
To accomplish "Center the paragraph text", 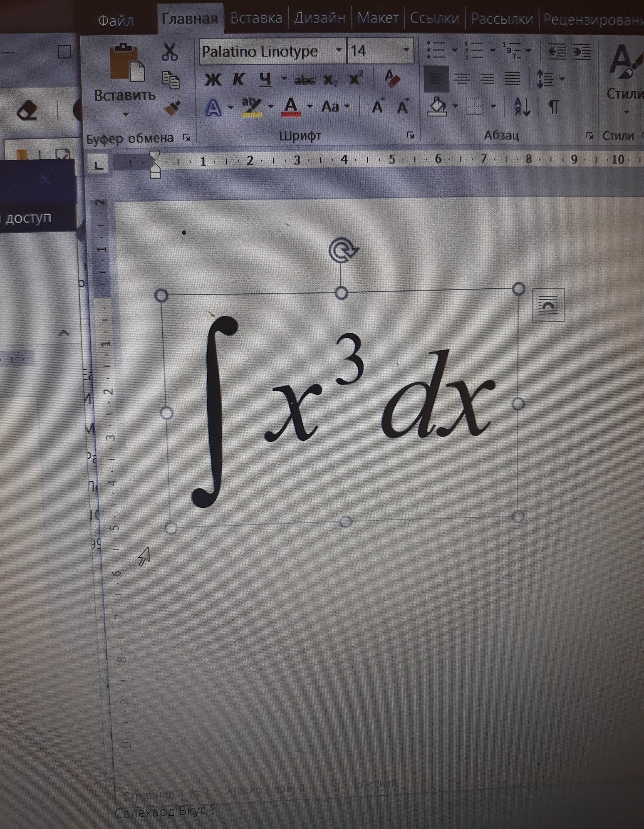I will pos(462,79).
